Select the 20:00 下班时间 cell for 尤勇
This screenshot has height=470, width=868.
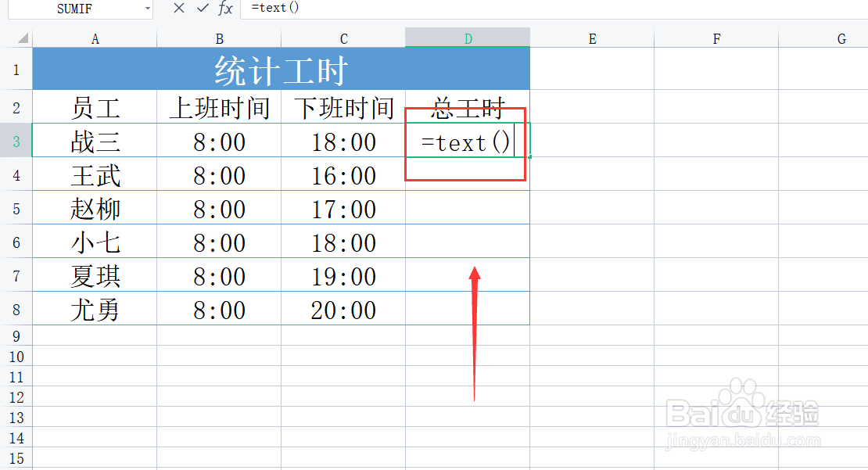point(343,309)
